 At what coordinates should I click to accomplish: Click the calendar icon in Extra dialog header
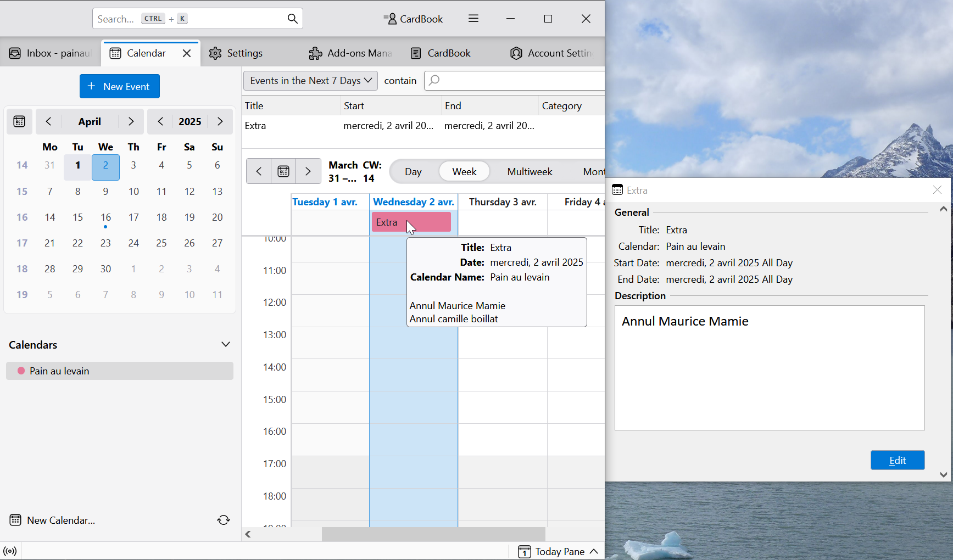617,190
